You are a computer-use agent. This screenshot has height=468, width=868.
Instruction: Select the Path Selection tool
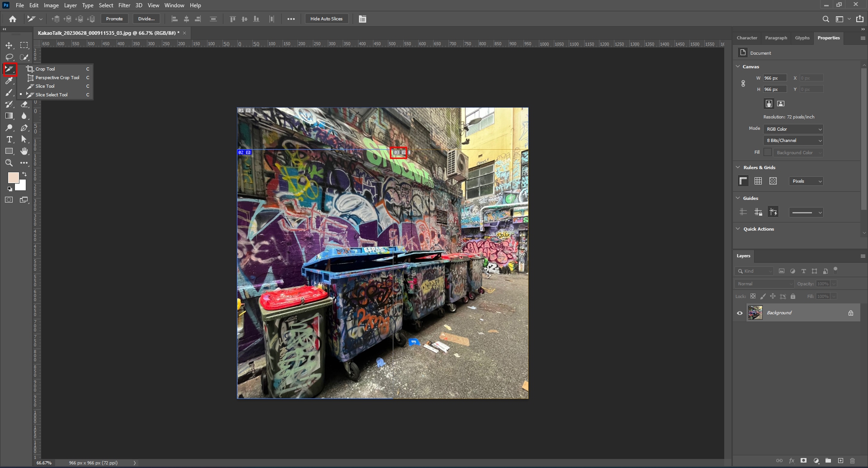[24, 140]
